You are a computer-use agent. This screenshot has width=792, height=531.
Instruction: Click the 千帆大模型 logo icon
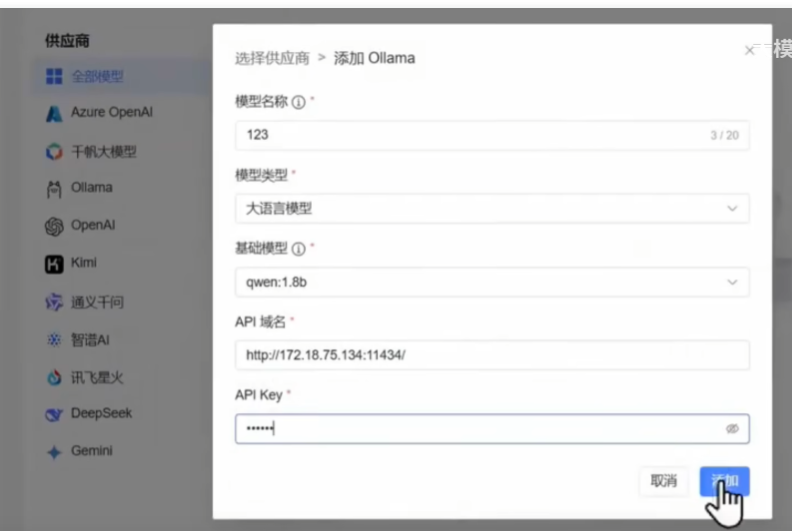(54, 151)
